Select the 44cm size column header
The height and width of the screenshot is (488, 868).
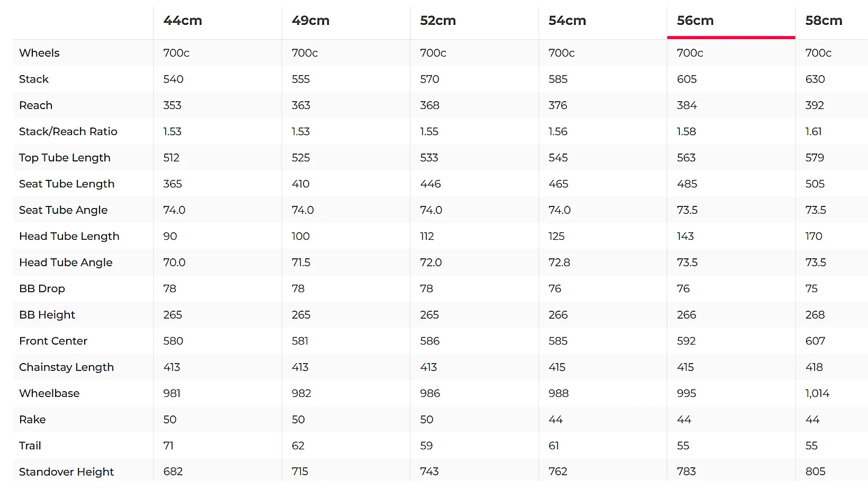[x=183, y=21]
